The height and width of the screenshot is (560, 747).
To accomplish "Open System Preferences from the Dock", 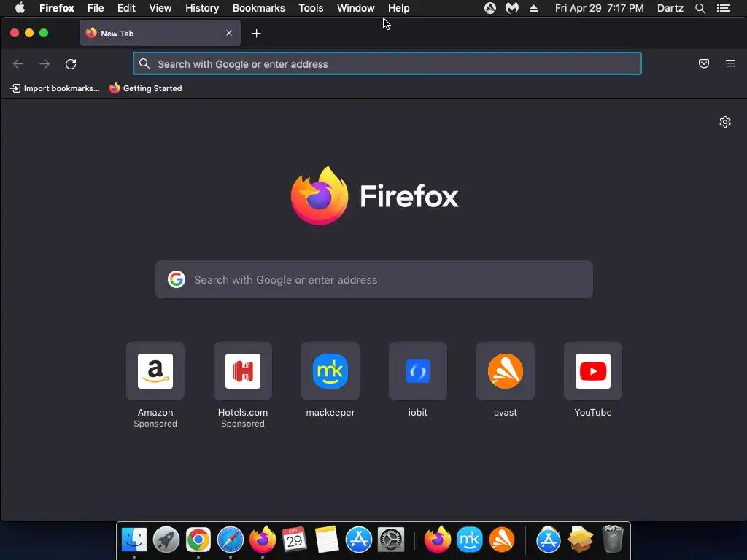I will coord(391,540).
